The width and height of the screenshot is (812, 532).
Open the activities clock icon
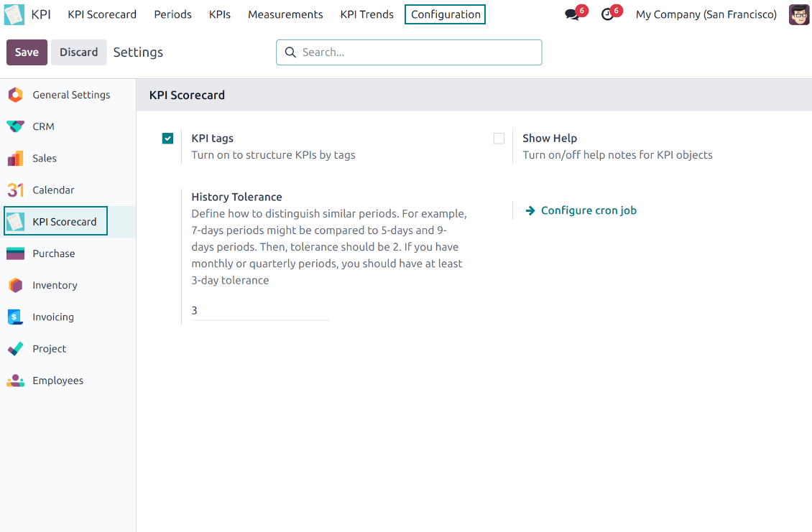pyautogui.click(x=608, y=15)
